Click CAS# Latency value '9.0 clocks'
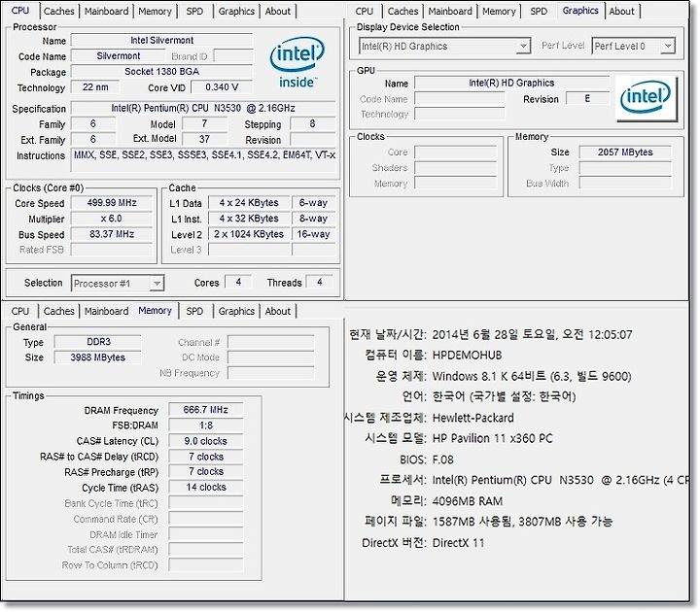This screenshot has height=612, width=700. 206,441
